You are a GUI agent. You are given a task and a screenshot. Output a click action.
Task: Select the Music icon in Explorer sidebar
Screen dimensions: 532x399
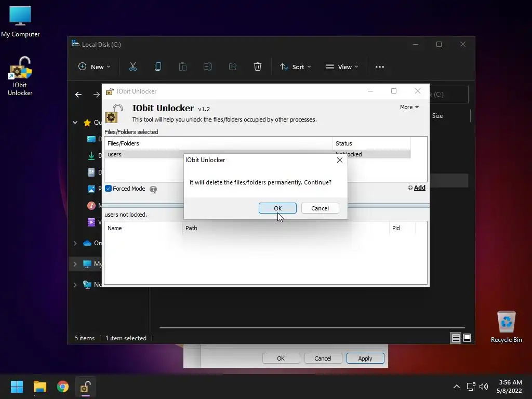click(x=91, y=206)
